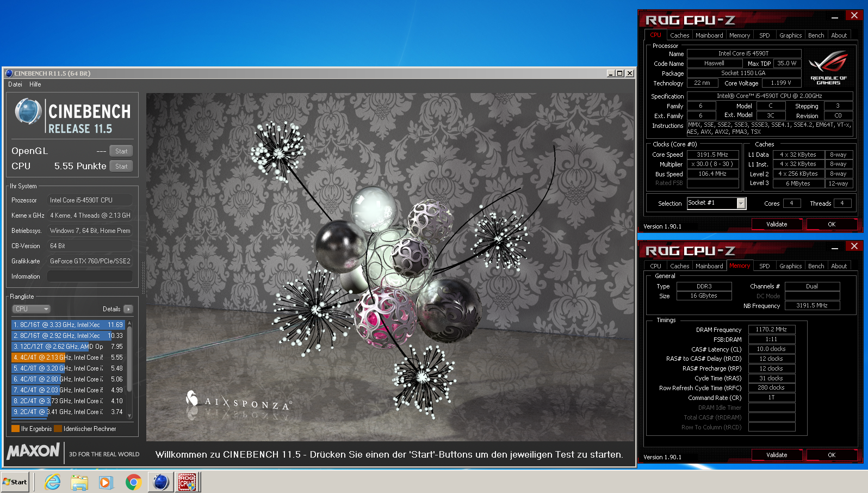
Task: Open Windows Explorer folder icon in taskbar
Action: tap(79, 482)
